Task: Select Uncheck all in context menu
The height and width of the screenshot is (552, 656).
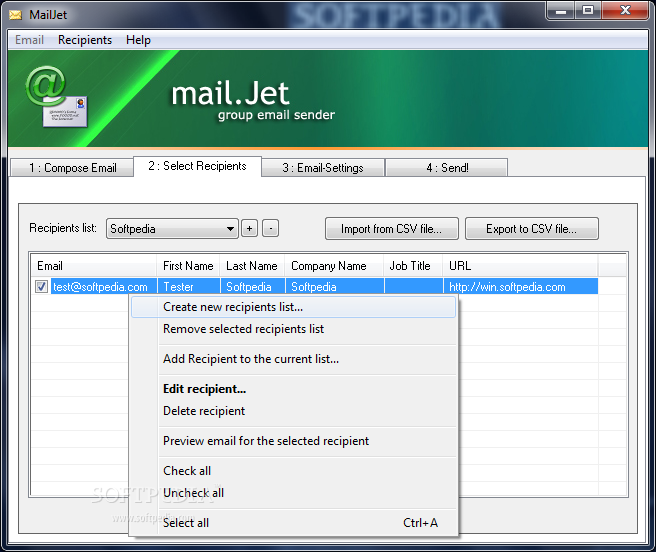Action: pyautogui.click(x=293, y=493)
